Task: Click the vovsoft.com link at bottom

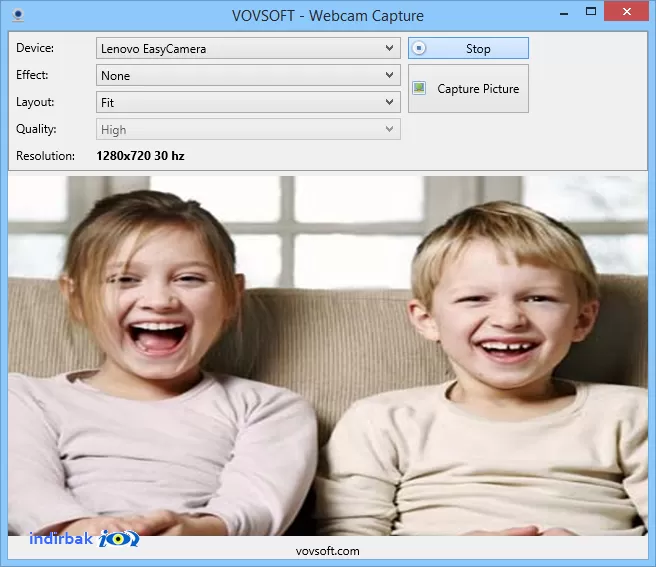Action: (x=328, y=551)
